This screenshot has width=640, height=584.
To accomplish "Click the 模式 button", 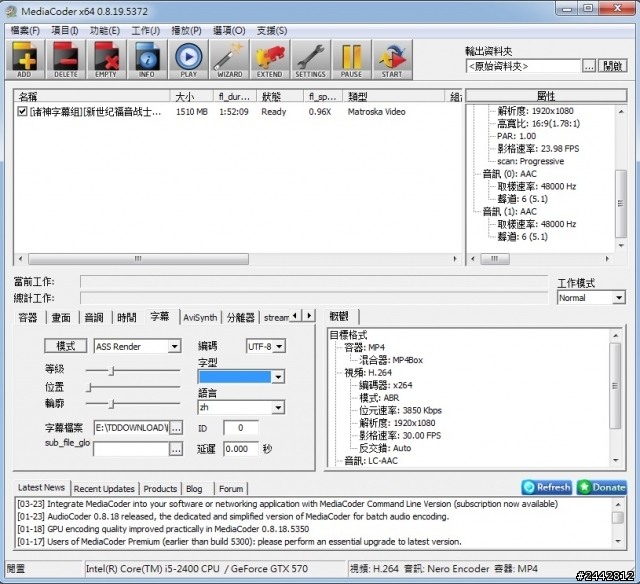I will coord(65,346).
